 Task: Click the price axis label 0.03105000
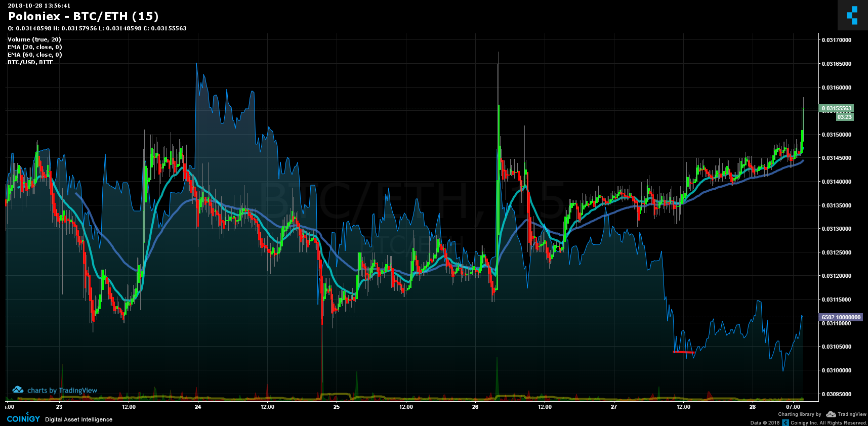(837, 347)
